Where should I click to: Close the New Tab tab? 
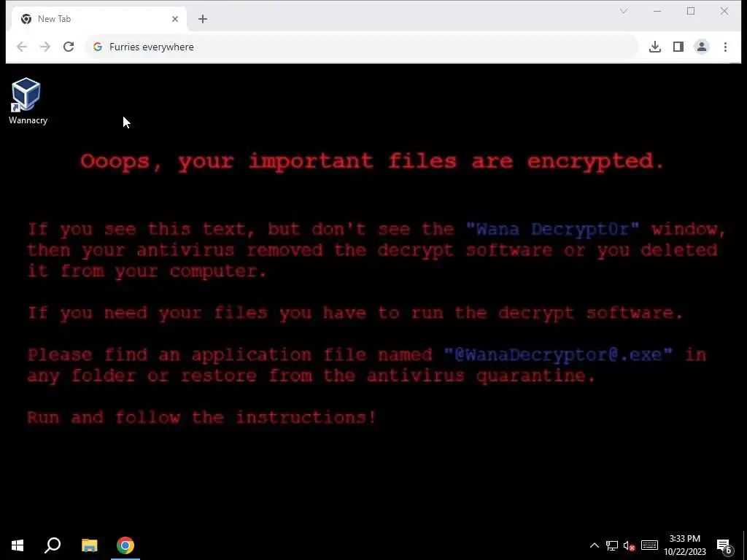point(175,19)
